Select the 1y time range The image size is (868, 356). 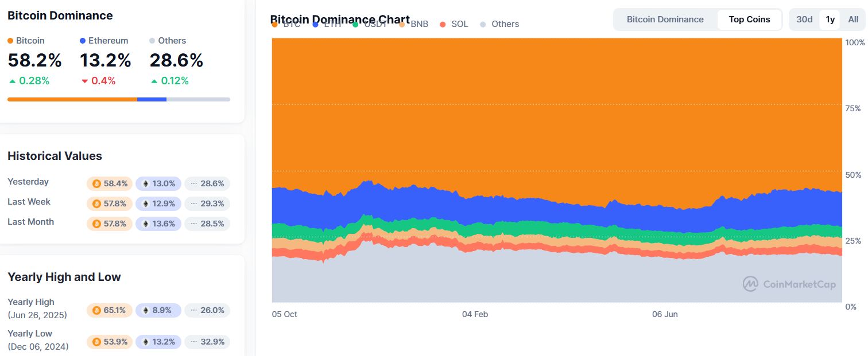(830, 19)
